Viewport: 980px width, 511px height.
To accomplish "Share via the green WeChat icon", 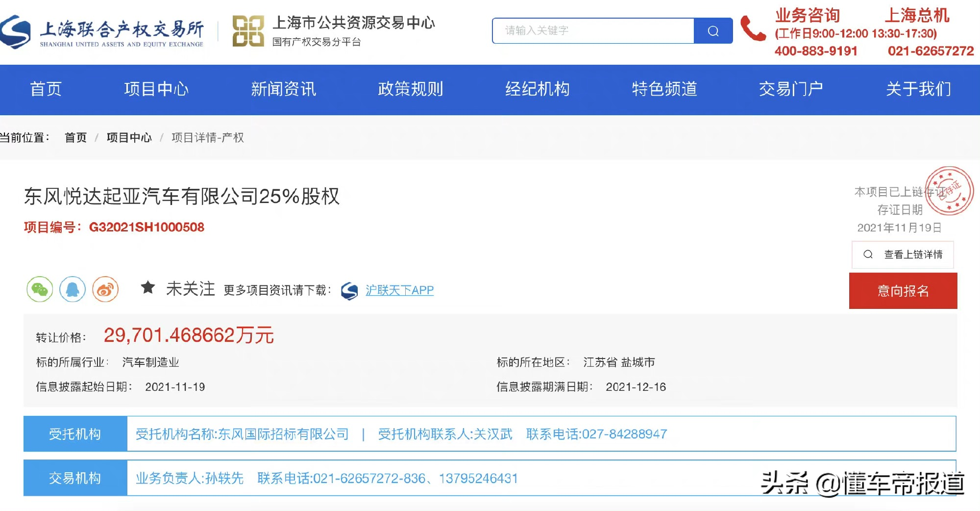I will (x=40, y=289).
